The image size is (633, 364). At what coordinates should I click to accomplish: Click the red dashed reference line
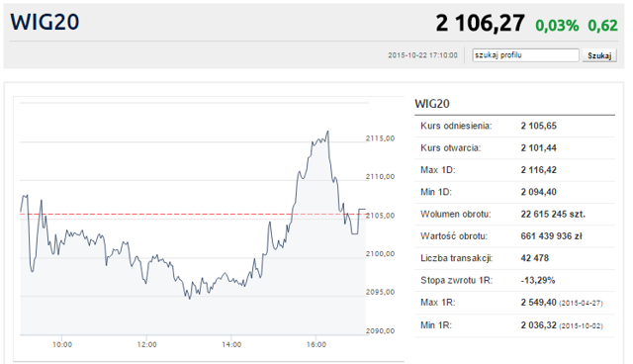click(x=193, y=215)
